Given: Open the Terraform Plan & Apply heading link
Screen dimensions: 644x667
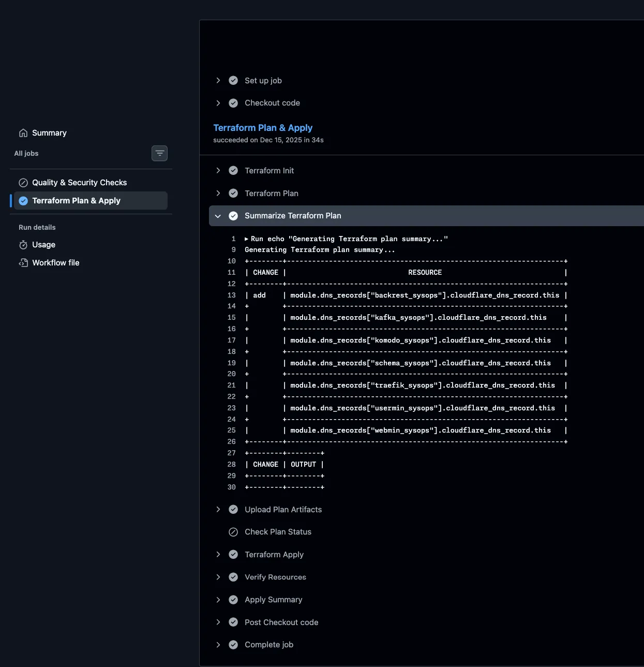Looking at the screenshot, I should coord(263,128).
